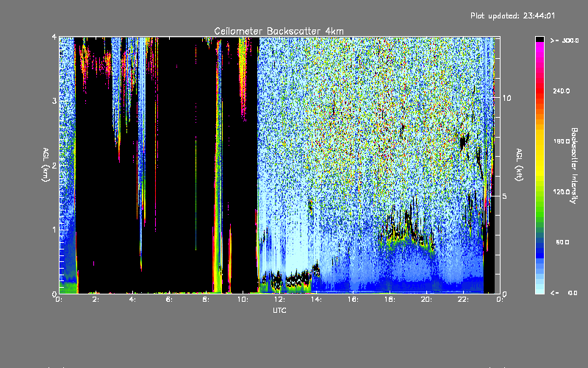Click the '3' tick on the km axis
This screenshot has height=368, width=588.
tap(54, 101)
